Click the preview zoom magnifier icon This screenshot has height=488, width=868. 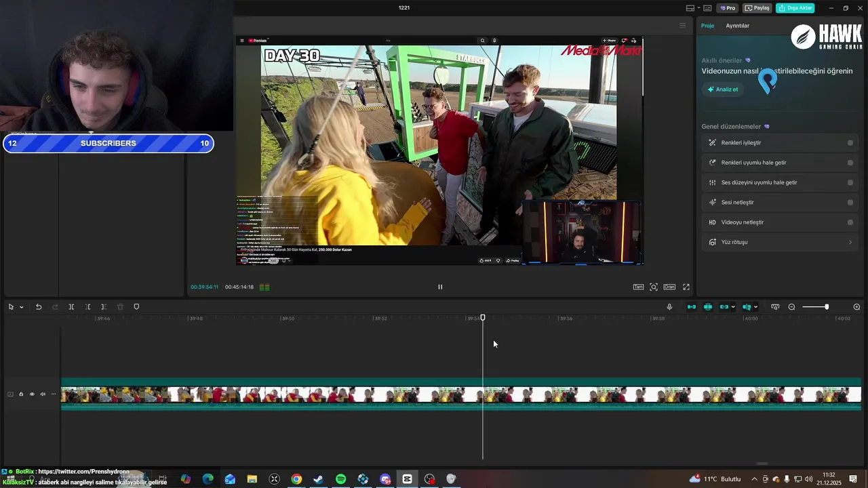(x=654, y=287)
